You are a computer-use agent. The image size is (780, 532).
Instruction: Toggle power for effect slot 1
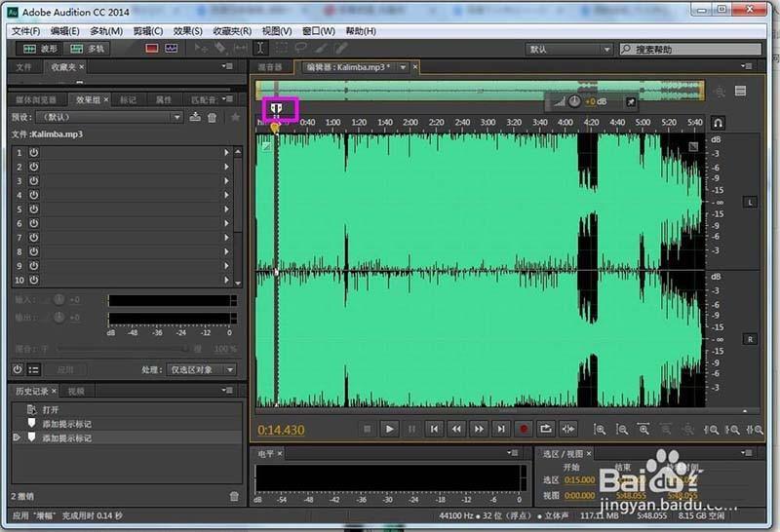tap(33, 153)
